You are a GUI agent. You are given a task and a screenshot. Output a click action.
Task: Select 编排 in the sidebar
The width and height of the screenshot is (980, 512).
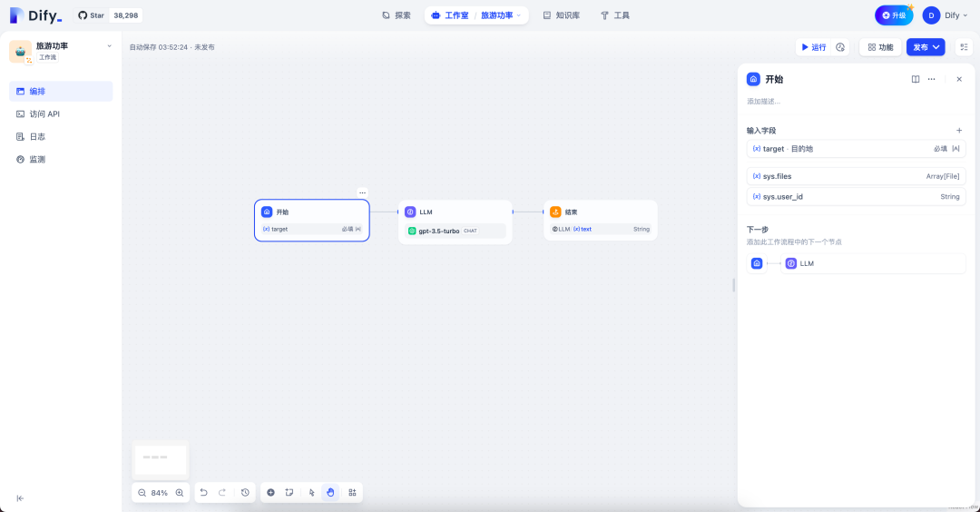pyautogui.click(x=61, y=92)
